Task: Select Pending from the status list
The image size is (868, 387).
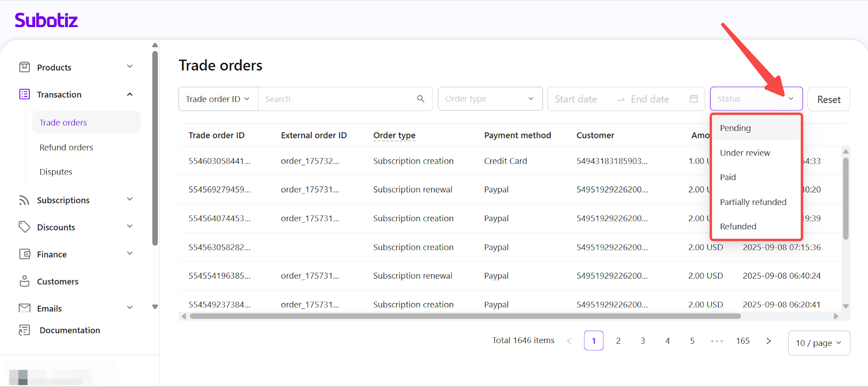Action: (735, 128)
